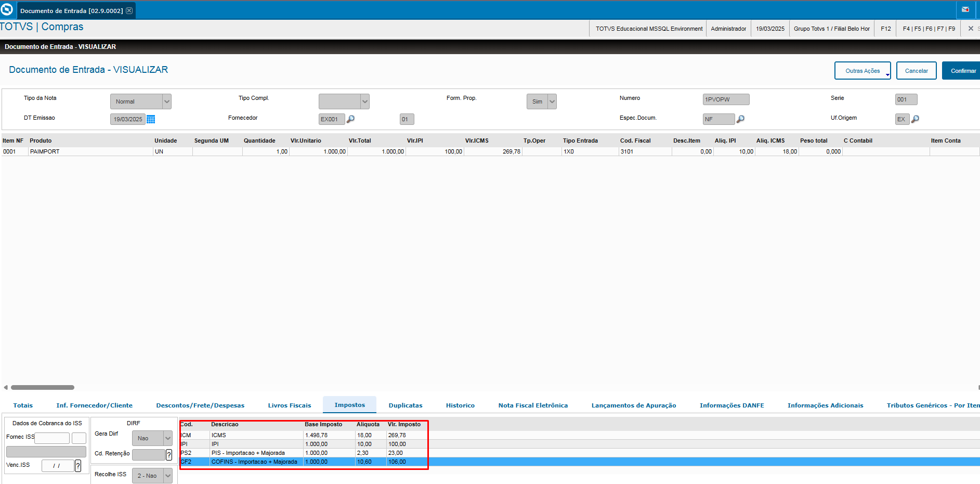Screen dimensions: 980x484
Task: Switch to Inf. Fornecedor/Cliente tab
Action: tap(95, 405)
